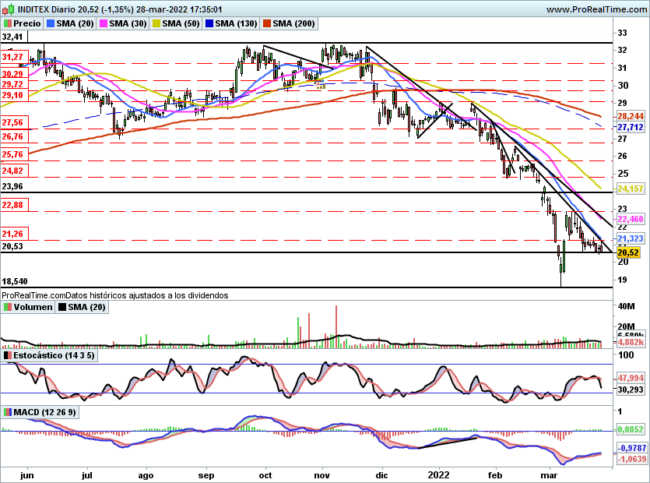The width and height of the screenshot is (650, 483).
Task: Click the 29,72 level label
Action: [13, 85]
